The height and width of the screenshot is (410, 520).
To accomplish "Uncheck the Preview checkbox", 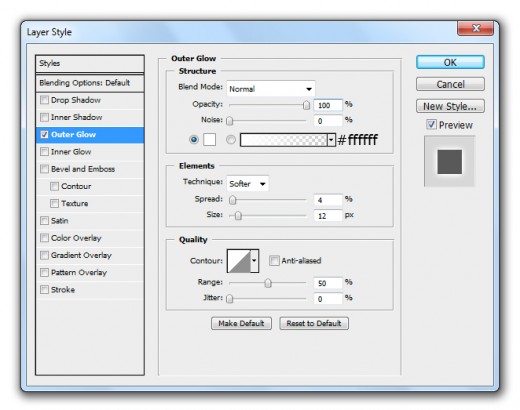I will pyautogui.click(x=431, y=125).
